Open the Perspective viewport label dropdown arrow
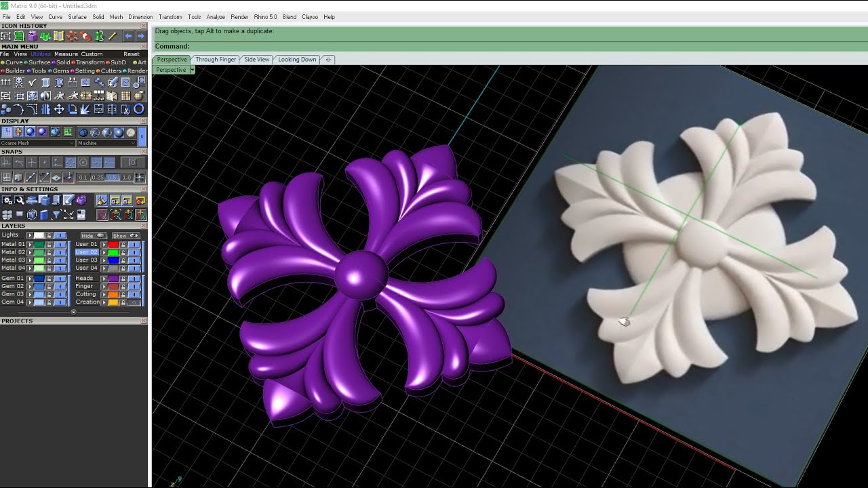 192,70
